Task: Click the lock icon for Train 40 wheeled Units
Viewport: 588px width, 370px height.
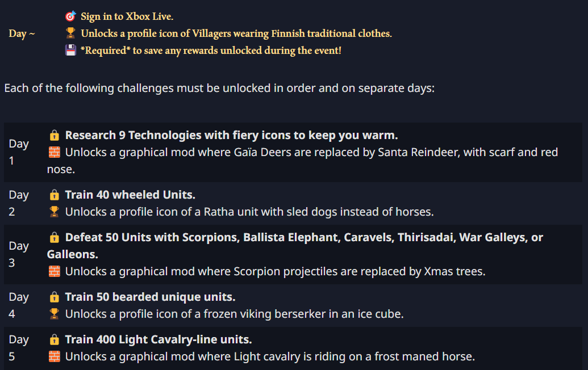Action: pos(55,195)
